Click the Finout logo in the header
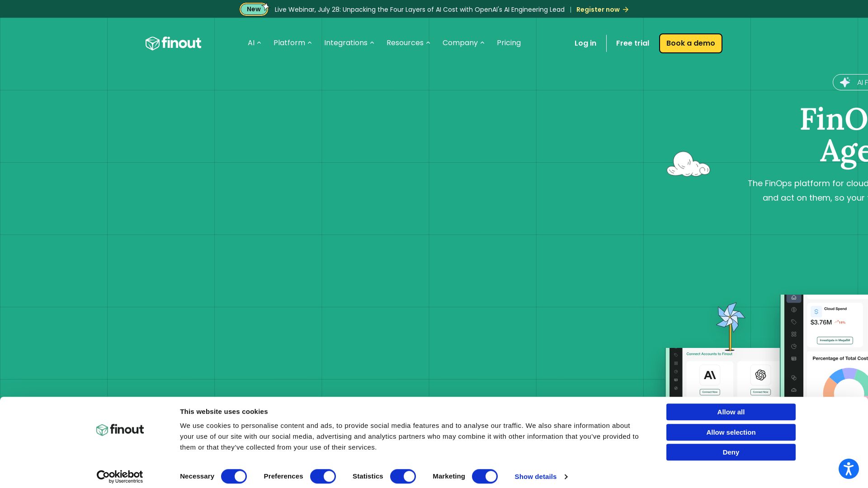 click(x=173, y=43)
